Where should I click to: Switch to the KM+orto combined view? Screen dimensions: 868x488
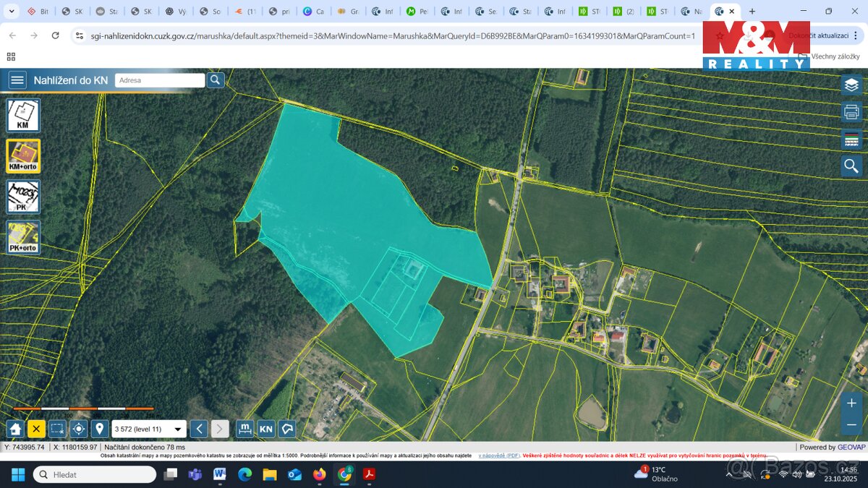[x=22, y=155]
